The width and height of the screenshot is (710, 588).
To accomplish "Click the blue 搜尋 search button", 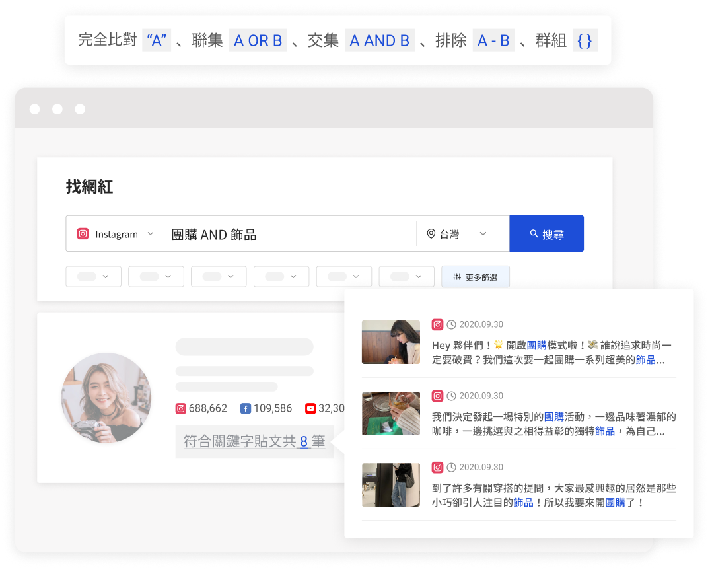I will (x=546, y=234).
